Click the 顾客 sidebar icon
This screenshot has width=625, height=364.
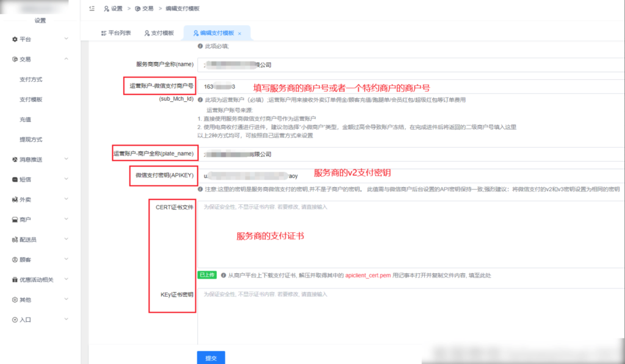tap(13, 259)
